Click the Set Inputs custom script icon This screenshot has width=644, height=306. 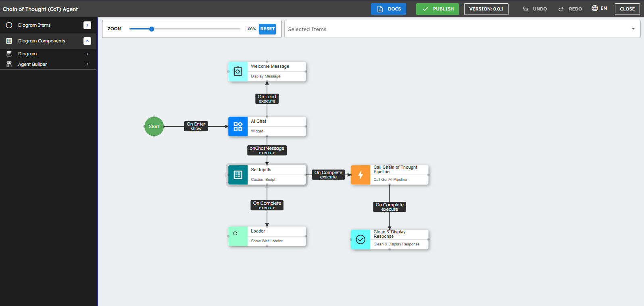238,175
